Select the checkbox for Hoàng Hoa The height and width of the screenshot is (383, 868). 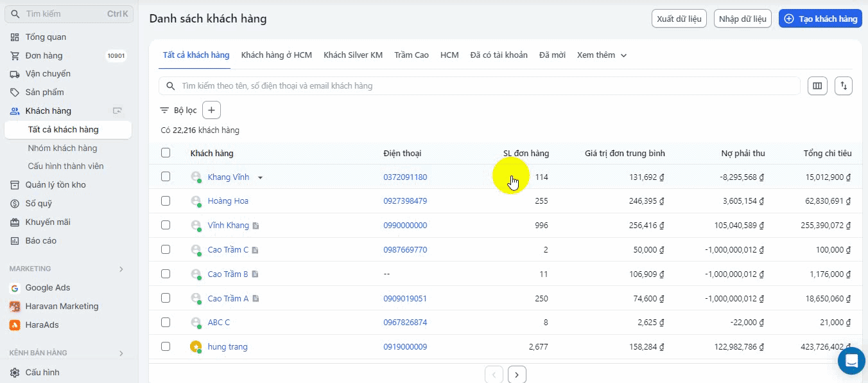[x=166, y=201]
